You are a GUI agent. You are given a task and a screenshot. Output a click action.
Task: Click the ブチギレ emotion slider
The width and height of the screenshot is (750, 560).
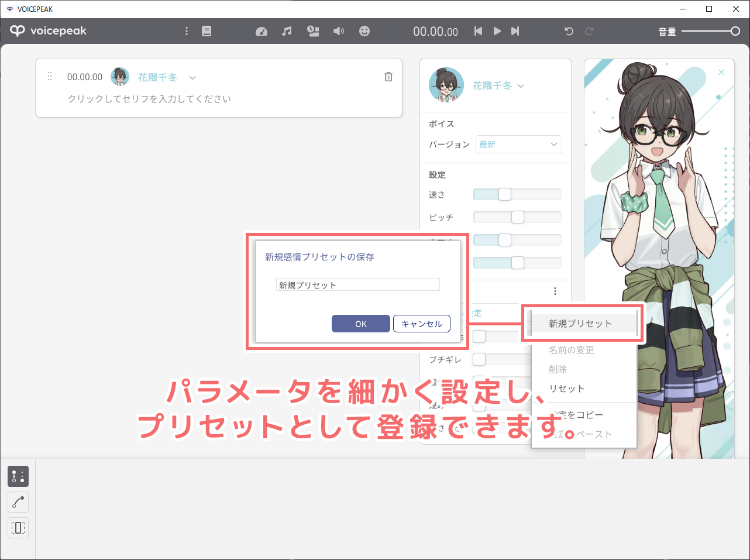point(502,359)
